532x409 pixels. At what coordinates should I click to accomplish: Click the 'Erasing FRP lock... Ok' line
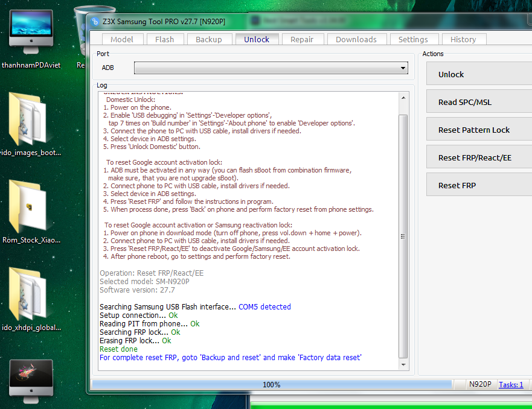pyautogui.click(x=135, y=341)
